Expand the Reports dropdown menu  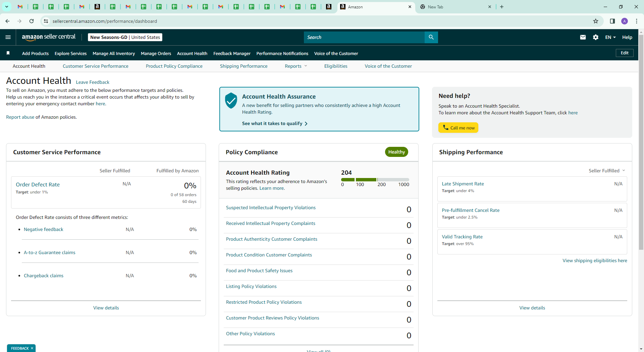[296, 66]
